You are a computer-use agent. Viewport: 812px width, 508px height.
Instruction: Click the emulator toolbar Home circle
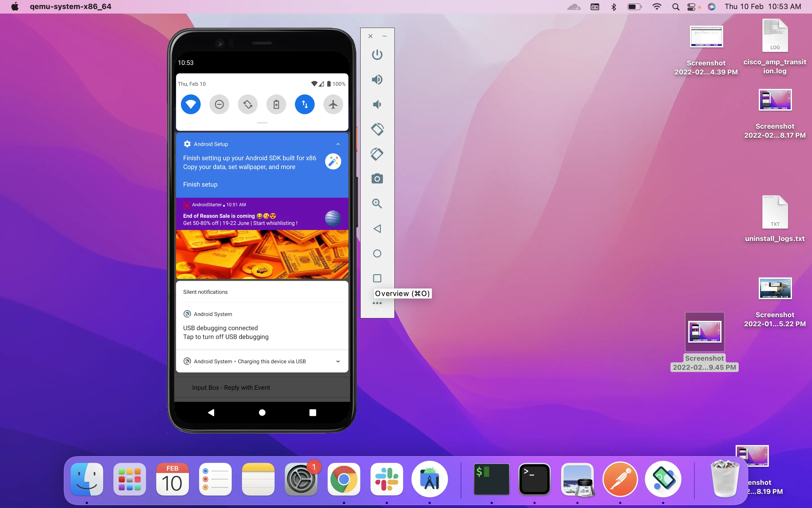point(377,253)
